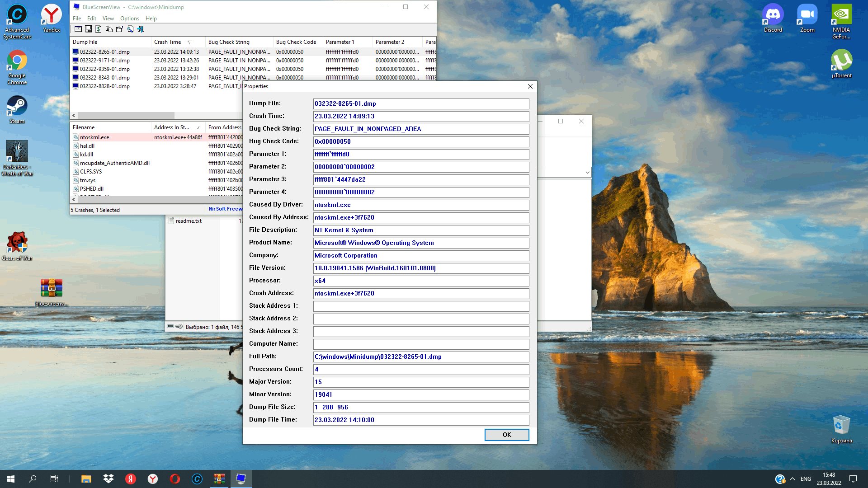Click Full Path field in Properties
The width and height of the screenshot is (868, 488).
tap(421, 357)
